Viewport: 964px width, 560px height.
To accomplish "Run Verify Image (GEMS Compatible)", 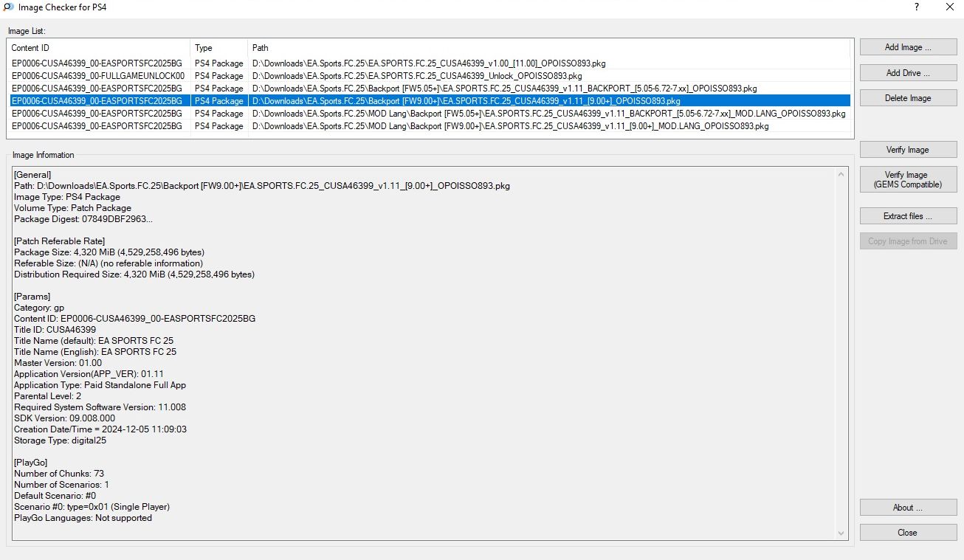I will (x=908, y=179).
